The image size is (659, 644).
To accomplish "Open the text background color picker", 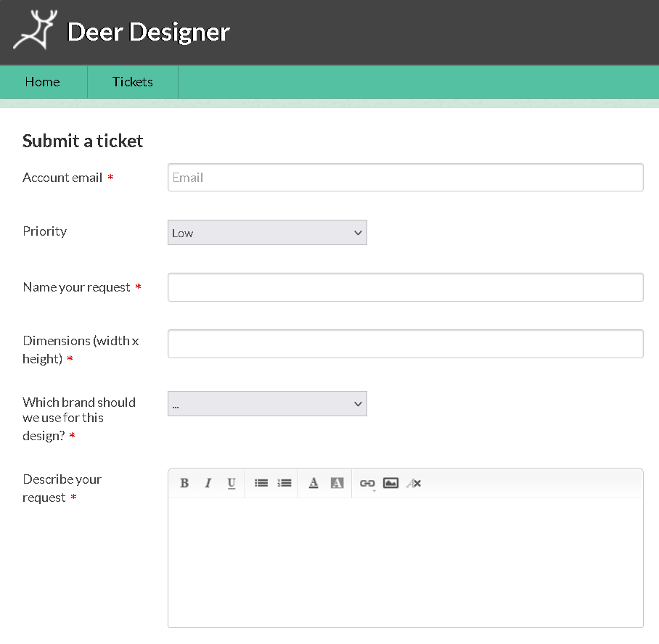I will pos(337,483).
